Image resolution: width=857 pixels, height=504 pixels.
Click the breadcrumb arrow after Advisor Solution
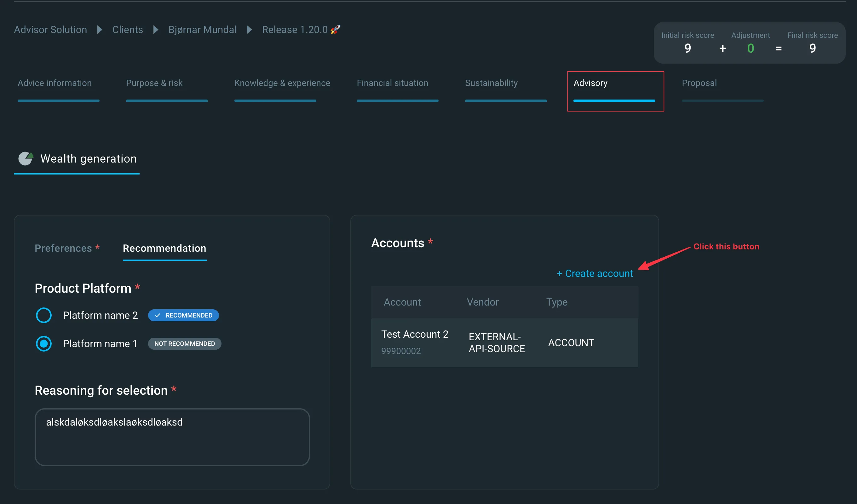[x=100, y=30]
